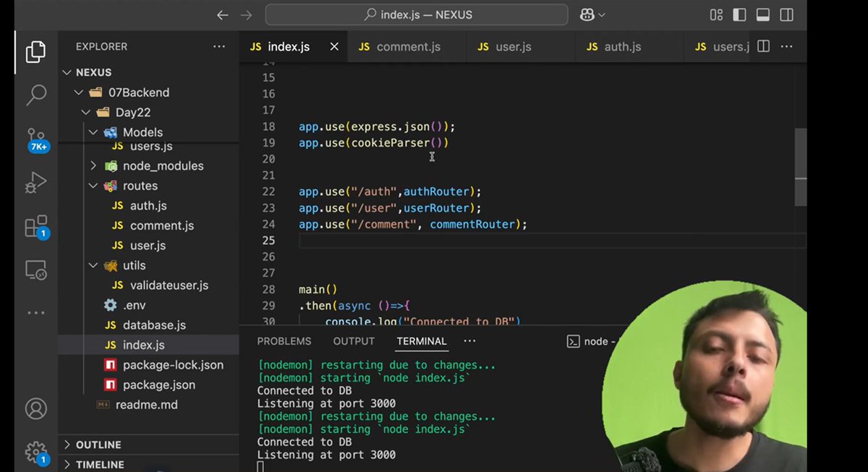
Task: Open the Manage gear icon
Action: [35, 452]
